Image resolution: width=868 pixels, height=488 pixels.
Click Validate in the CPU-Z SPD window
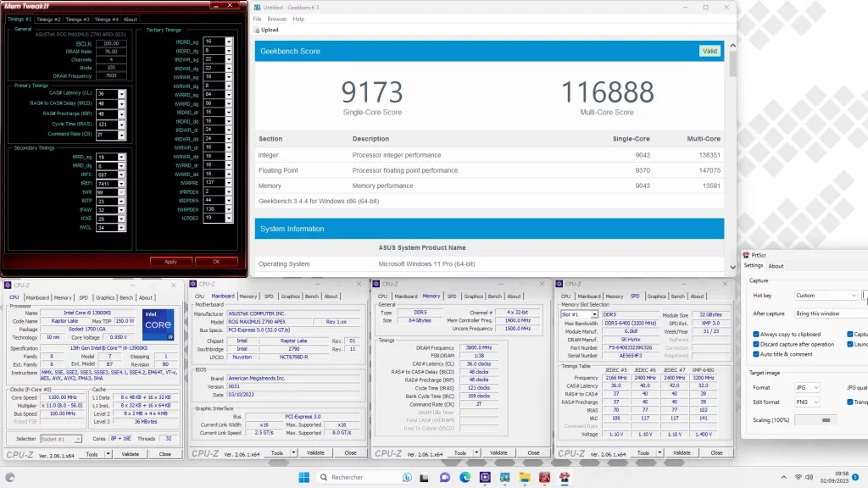click(x=682, y=453)
